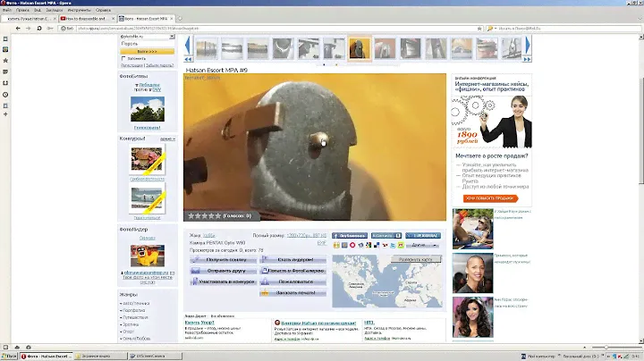
Task: Click 'Получить ссылку' button
Action: [x=223, y=259]
